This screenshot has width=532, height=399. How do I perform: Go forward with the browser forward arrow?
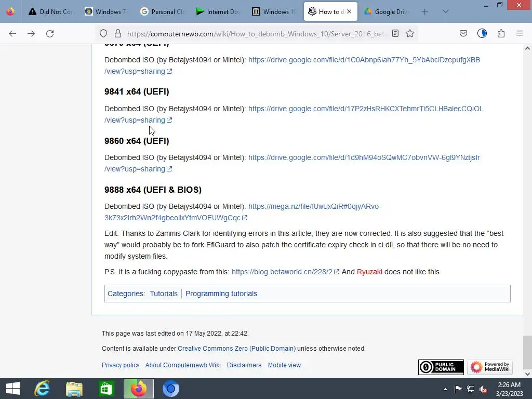coord(31,34)
